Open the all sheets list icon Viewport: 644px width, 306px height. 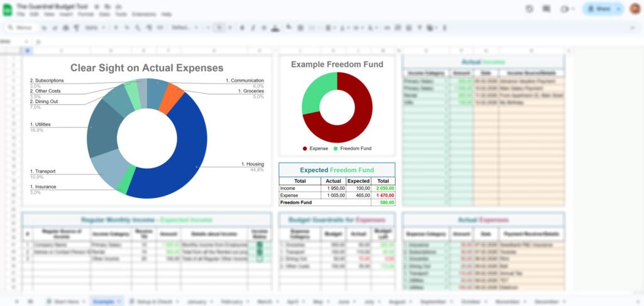31,301
